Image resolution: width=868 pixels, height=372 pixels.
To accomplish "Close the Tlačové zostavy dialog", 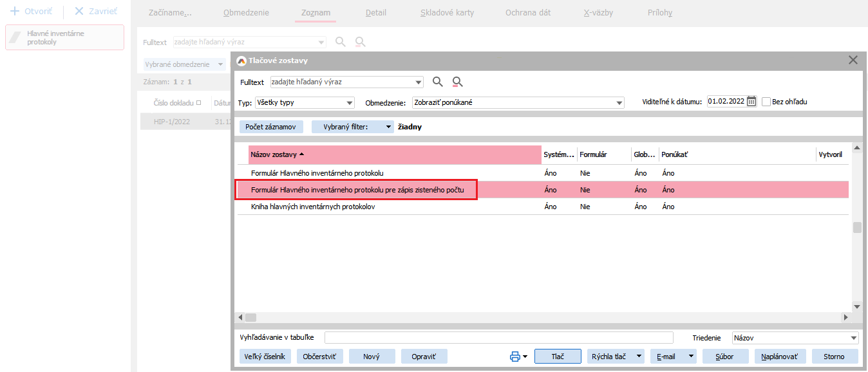I will click(x=853, y=60).
